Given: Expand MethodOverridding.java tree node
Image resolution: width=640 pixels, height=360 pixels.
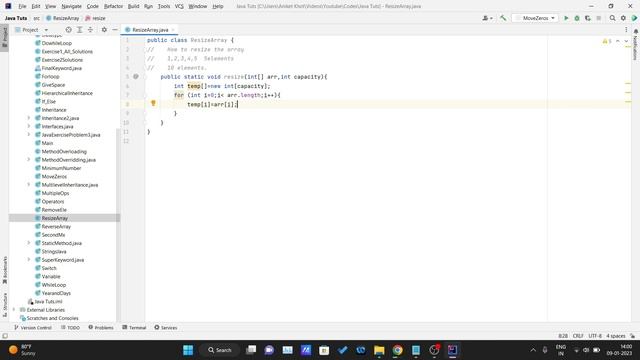Looking at the screenshot, I should coord(29,160).
